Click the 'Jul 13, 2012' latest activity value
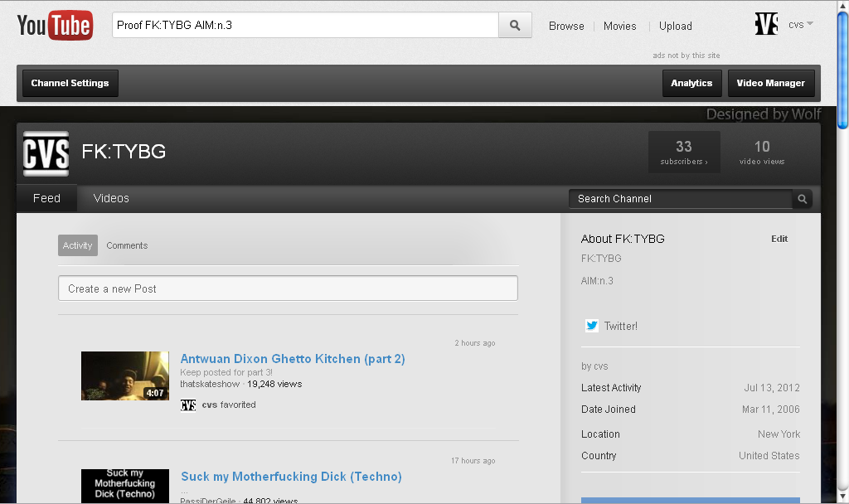849x504 pixels. pyautogui.click(x=772, y=388)
